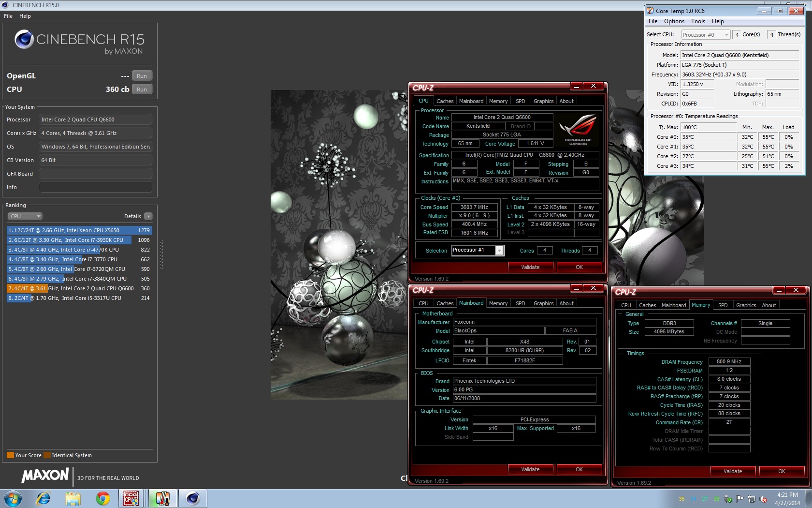Click Validate in the Mainboard CPU-Z window

530,469
